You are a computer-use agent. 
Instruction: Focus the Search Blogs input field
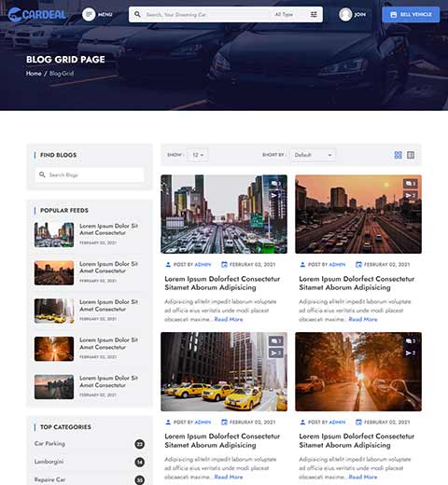90,174
